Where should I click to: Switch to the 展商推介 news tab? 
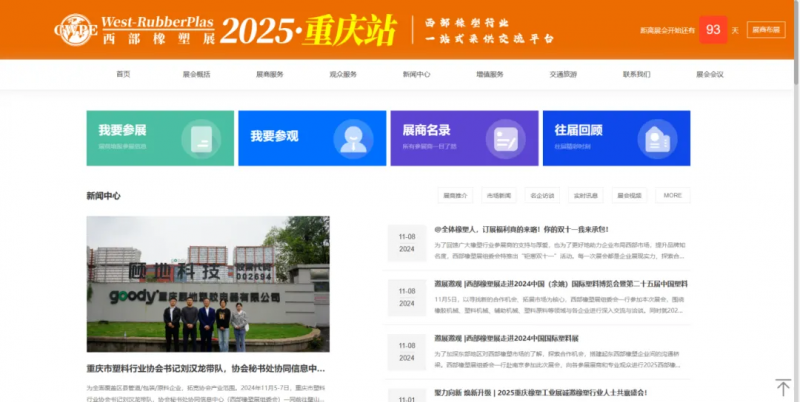coord(454,196)
